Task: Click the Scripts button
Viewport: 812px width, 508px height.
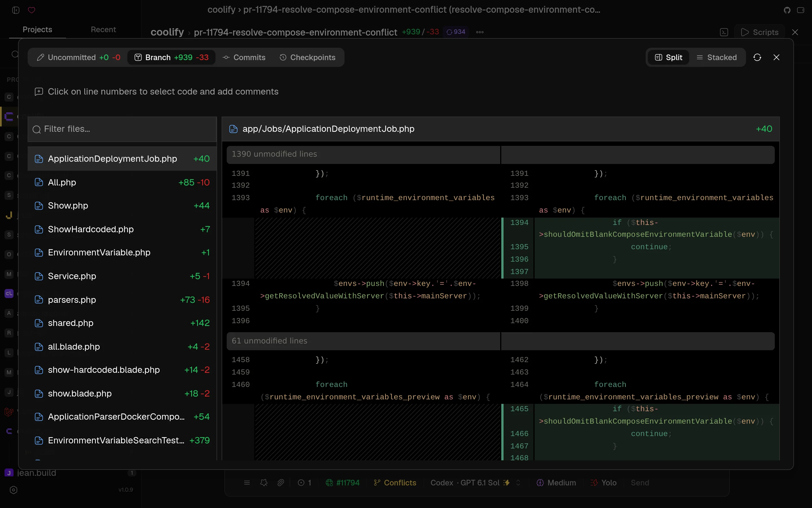Action: coord(760,32)
